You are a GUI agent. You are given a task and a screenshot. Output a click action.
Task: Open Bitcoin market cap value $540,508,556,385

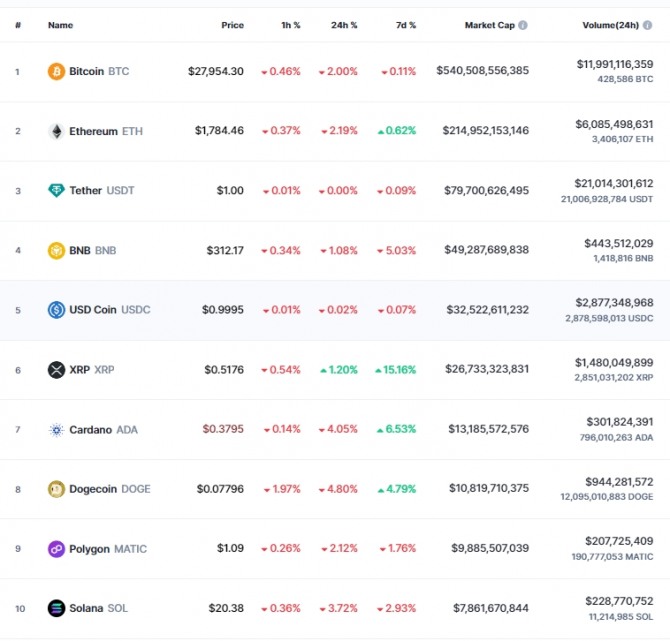(x=482, y=71)
